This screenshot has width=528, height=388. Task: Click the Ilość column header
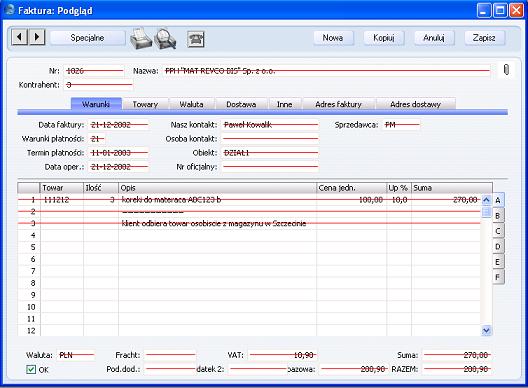101,188
